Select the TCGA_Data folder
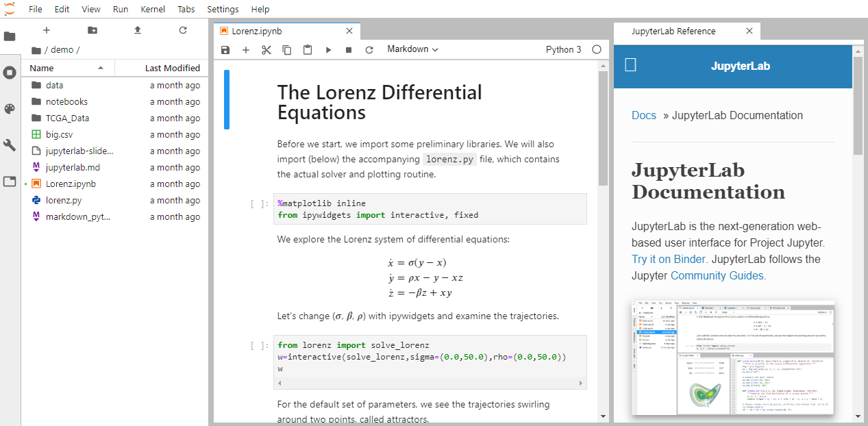This screenshot has height=426, width=868. tap(115, 118)
